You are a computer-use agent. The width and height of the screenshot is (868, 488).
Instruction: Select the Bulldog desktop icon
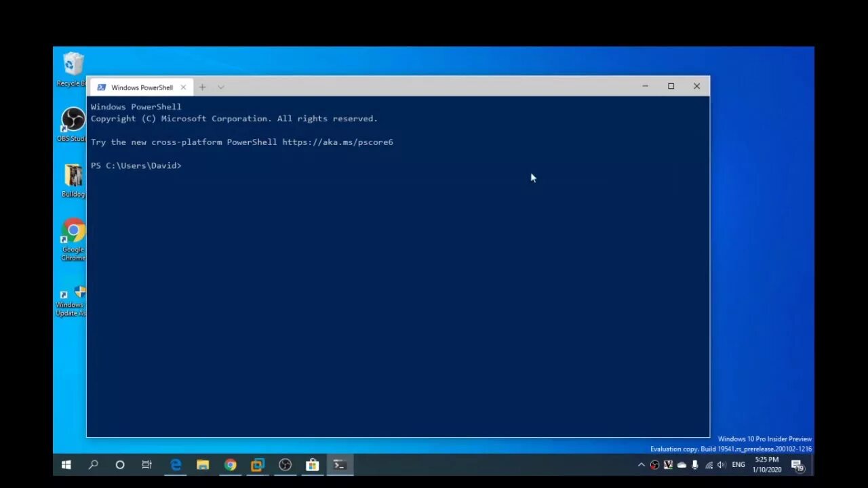pyautogui.click(x=73, y=180)
